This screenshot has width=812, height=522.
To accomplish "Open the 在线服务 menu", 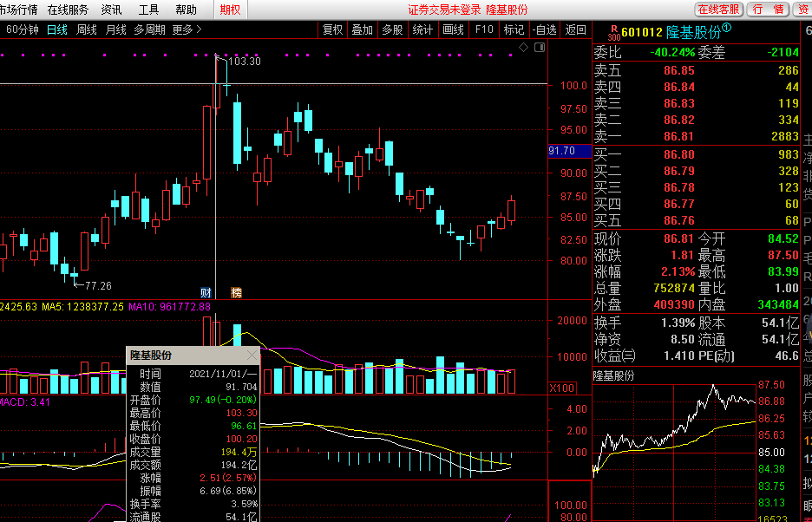I will 68,10.
